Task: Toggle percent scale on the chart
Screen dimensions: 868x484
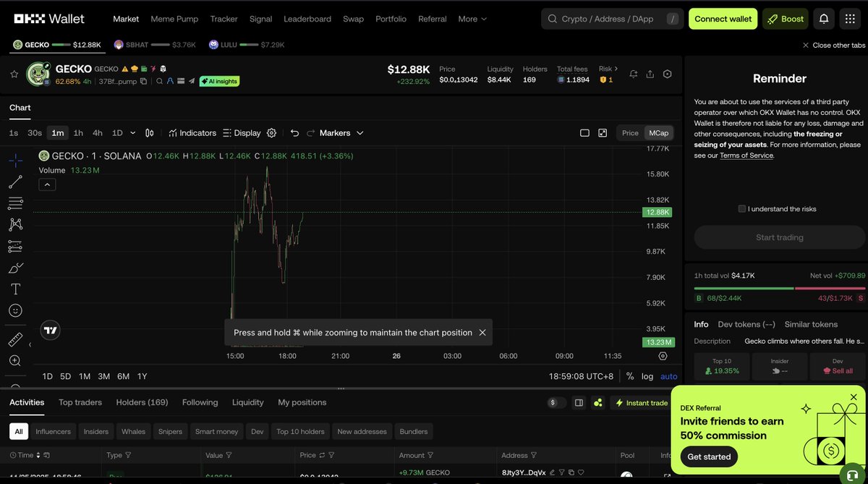Action: point(630,376)
